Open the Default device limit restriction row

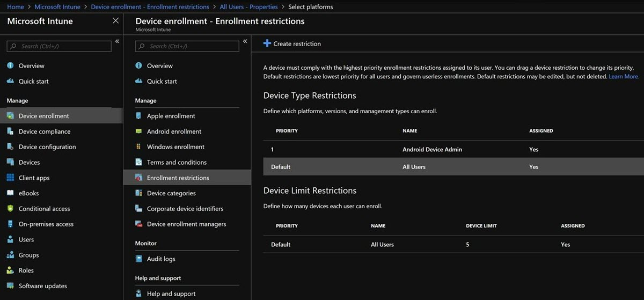(453, 244)
